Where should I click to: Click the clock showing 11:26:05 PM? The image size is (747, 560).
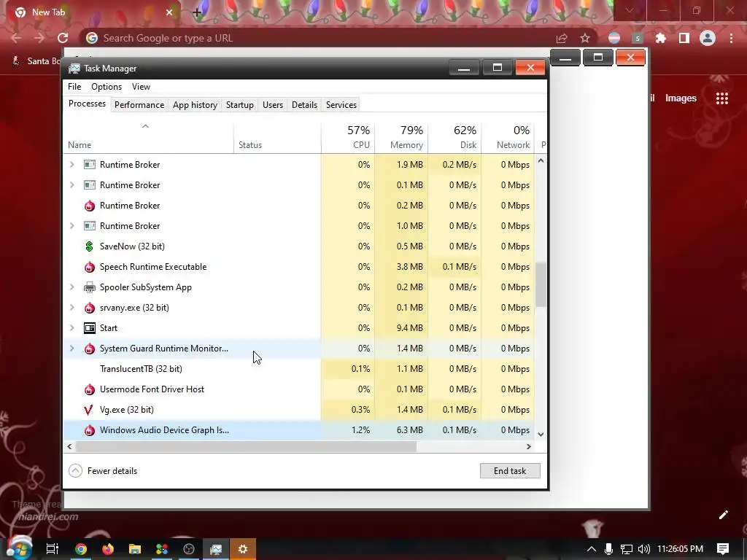click(x=681, y=549)
